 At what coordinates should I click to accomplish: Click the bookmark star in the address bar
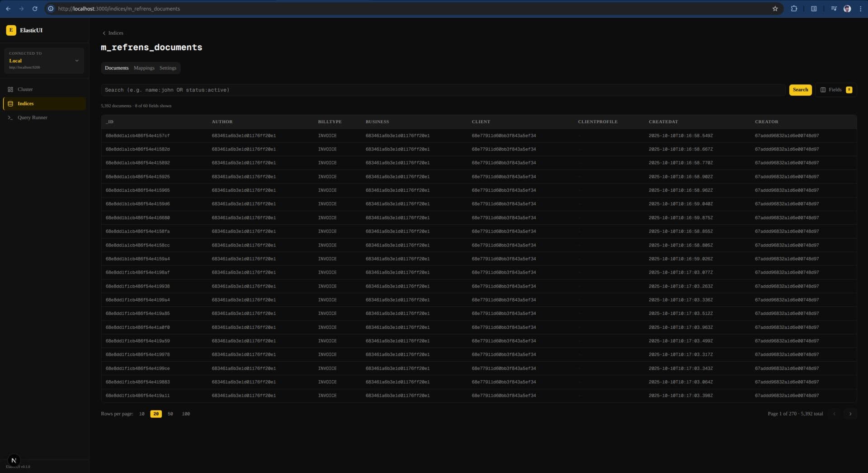[x=775, y=8]
